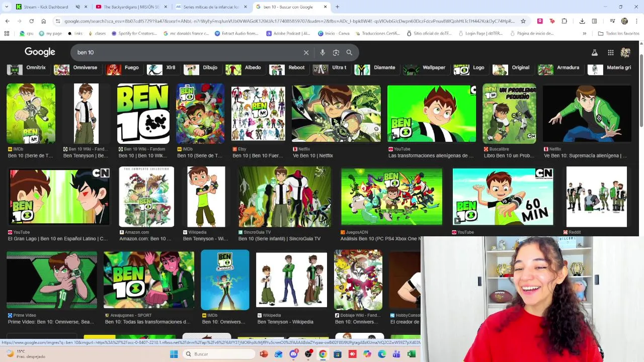The height and width of the screenshot is (362, 644).
Task: Open the Reddit Ben 10 lineup thumbnail
Action: 597,197
